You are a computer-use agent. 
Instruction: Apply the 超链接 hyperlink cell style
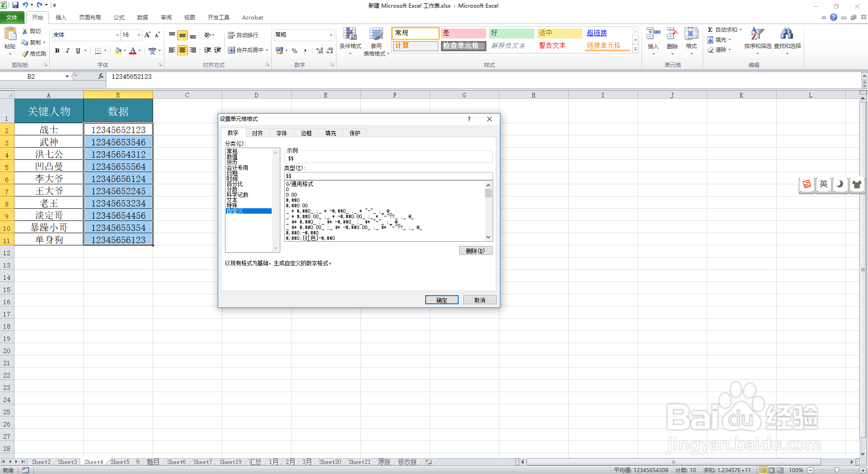(607, 33)
